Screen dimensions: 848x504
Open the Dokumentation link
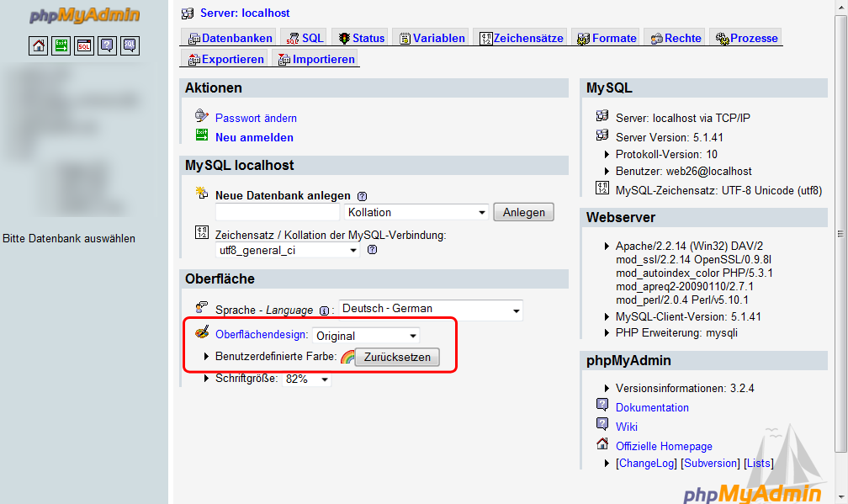click(652, 408)
